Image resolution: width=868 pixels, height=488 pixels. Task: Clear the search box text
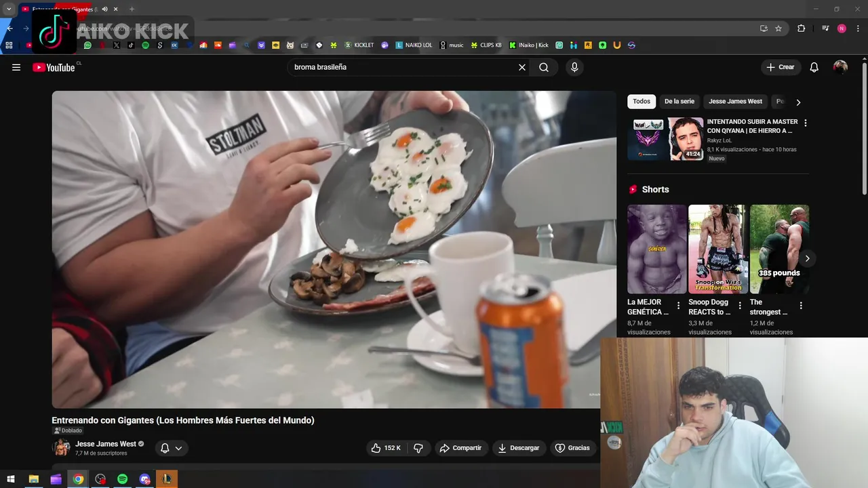tap(522, 67)
